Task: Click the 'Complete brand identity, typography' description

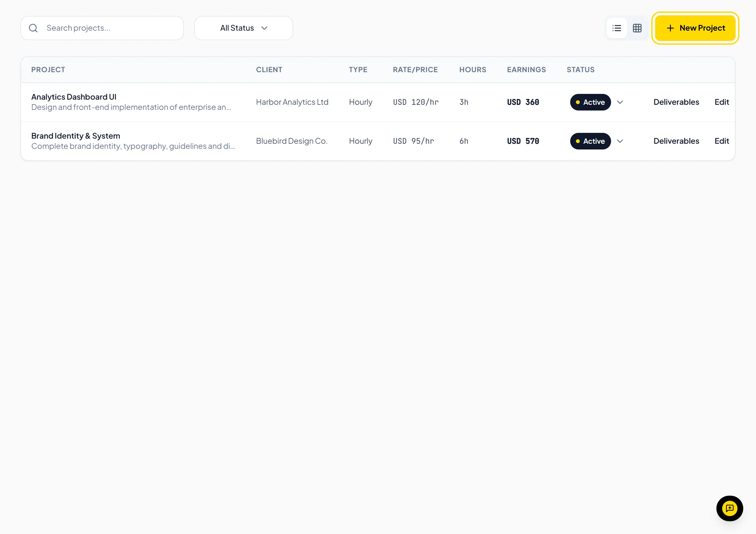Action: click(x=133, y=146)
